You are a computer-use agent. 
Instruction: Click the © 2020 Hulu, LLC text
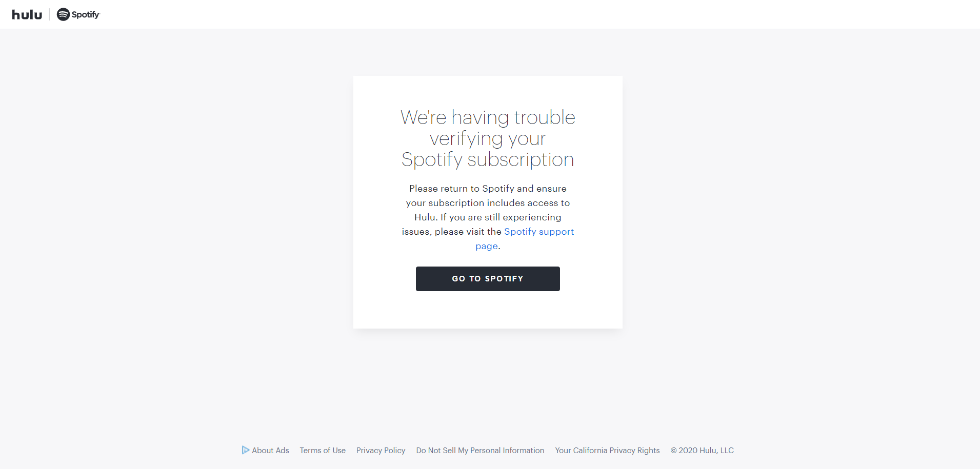tap(702, 451)
